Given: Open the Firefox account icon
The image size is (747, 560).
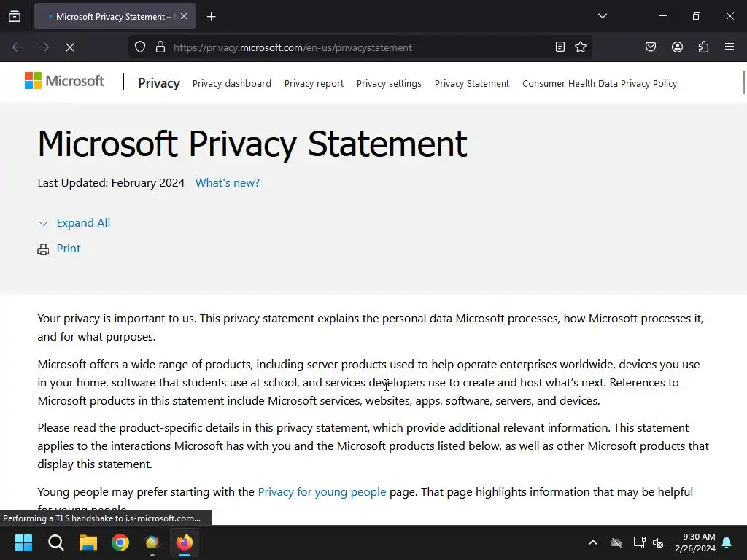Looking at the screenshot, I should click(x=677, y=47).
